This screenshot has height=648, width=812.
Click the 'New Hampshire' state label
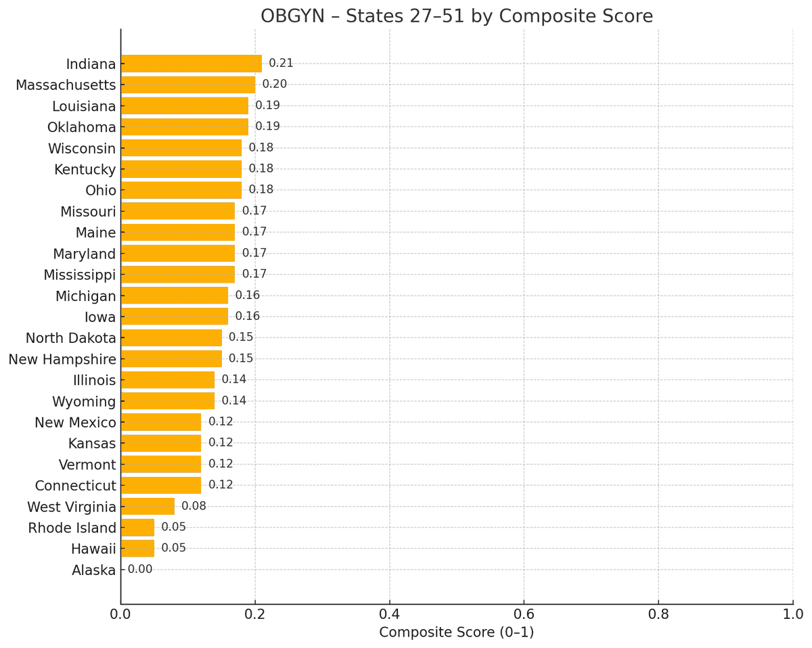(62, 359)
